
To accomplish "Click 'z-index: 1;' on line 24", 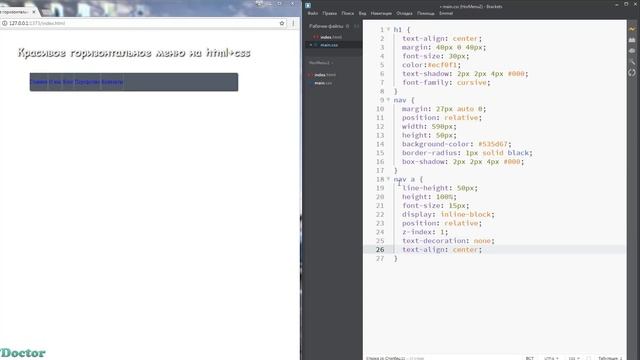I will pyautogui.click(x=425, y=232).
